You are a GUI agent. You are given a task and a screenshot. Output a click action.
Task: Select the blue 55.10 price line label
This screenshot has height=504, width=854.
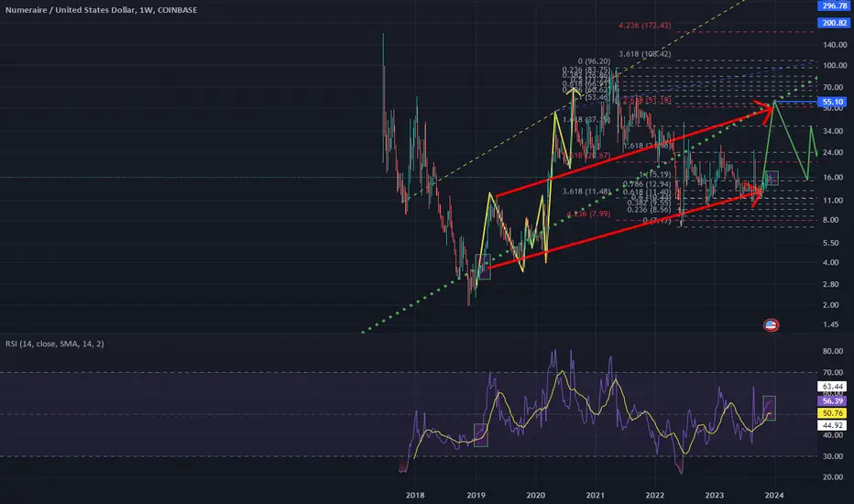(833, 102)
